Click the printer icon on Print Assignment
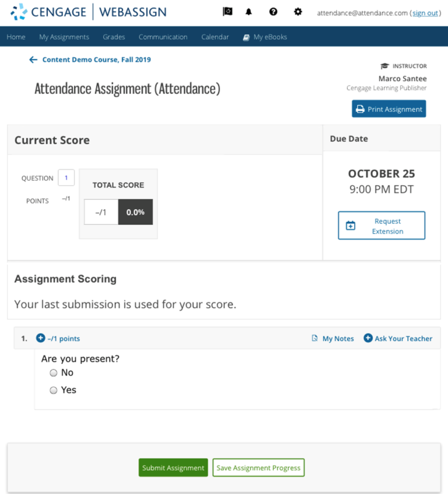The image size is (448, 494). [x=361, y=109]
